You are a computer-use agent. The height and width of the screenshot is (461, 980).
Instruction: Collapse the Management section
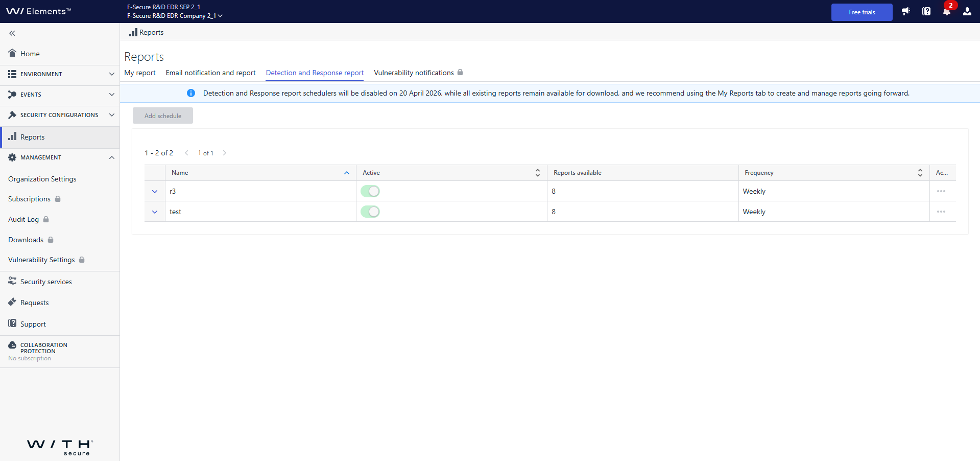click(60, 157)
